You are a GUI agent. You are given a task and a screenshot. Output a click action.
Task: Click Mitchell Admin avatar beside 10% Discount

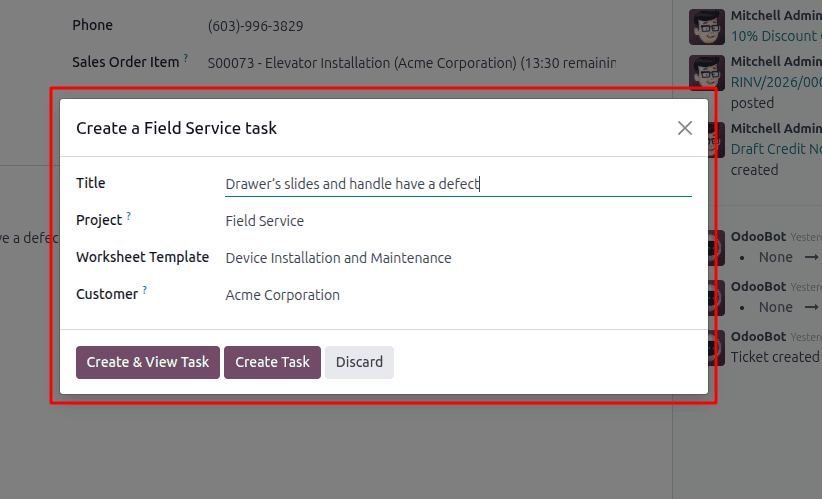pos(707,27)
